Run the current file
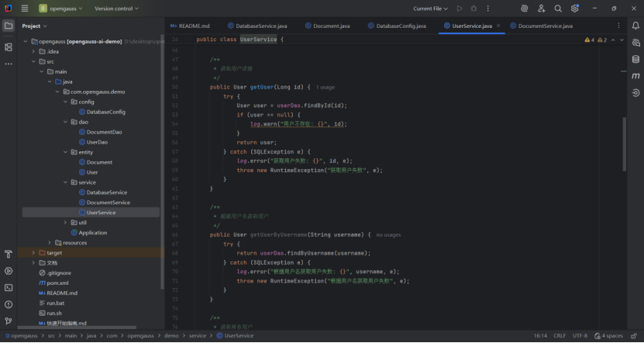644x343 pixels. 460,9
